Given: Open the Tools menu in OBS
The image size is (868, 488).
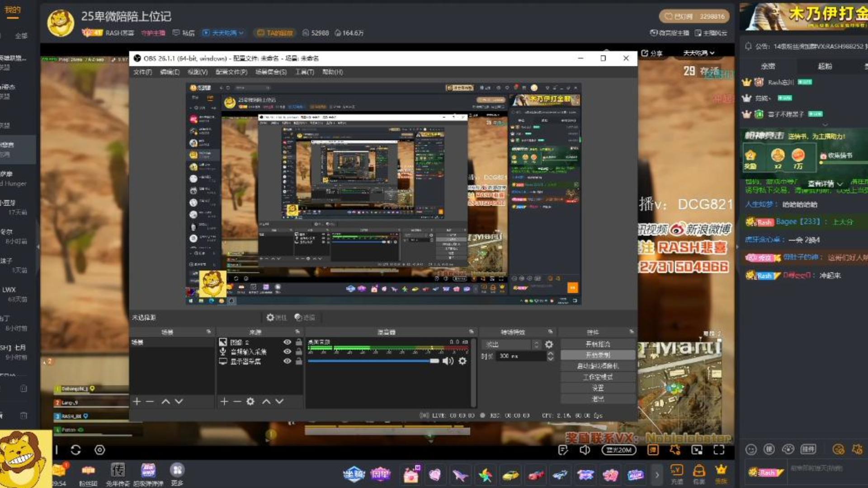Looking at the screenshot, I should coord(304,72).
